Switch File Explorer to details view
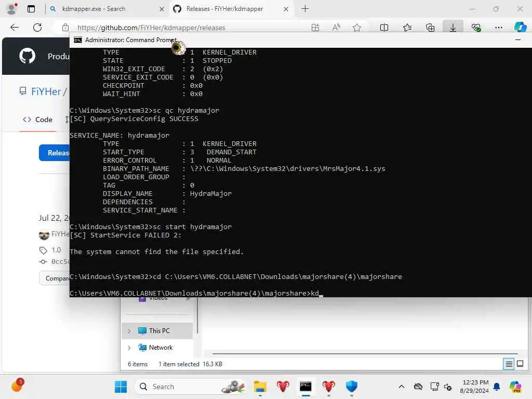The height and width of the screenshot is (399, 532). [509, 364]
